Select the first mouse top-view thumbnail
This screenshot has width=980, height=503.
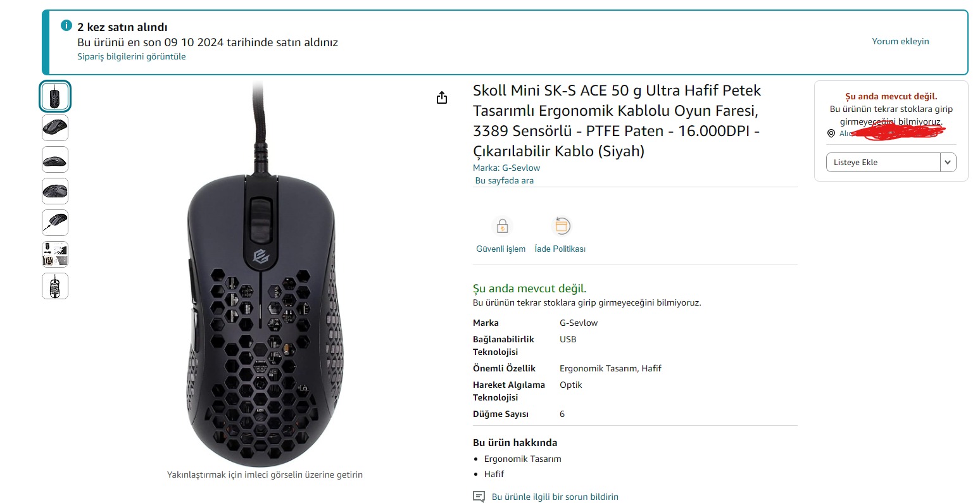point(55,97)
